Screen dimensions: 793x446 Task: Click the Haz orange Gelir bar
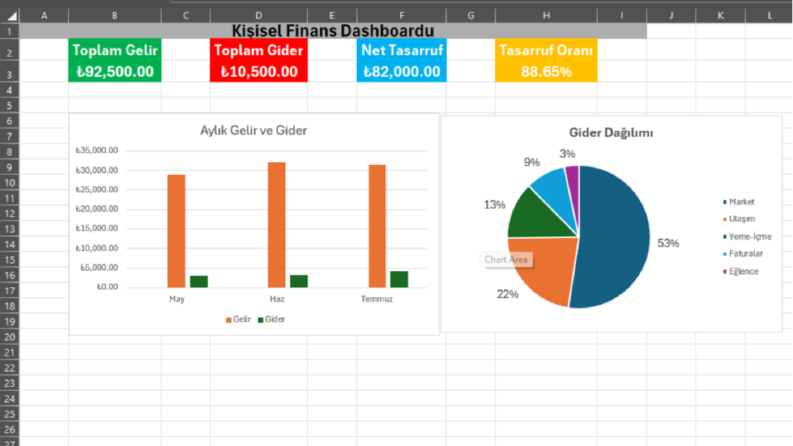point(277,225)
